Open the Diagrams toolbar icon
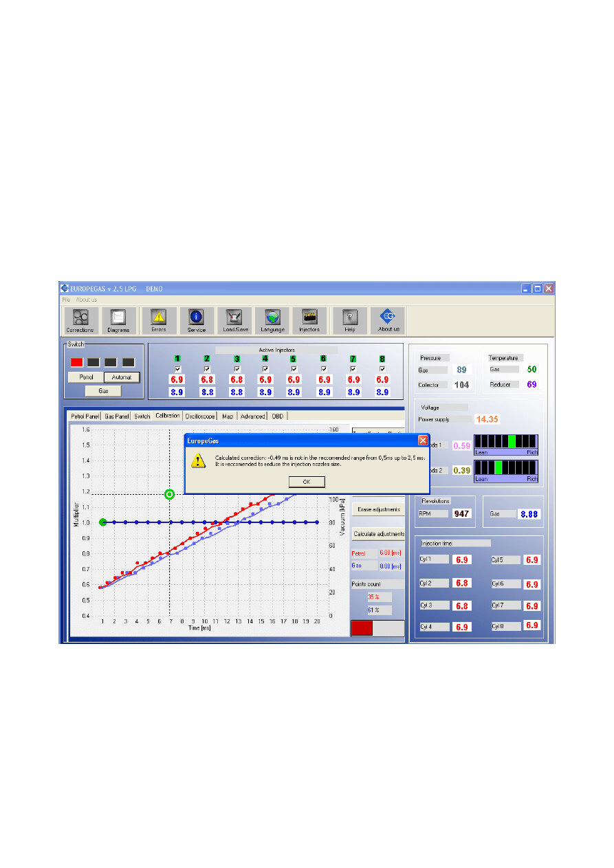 [119, 320]
